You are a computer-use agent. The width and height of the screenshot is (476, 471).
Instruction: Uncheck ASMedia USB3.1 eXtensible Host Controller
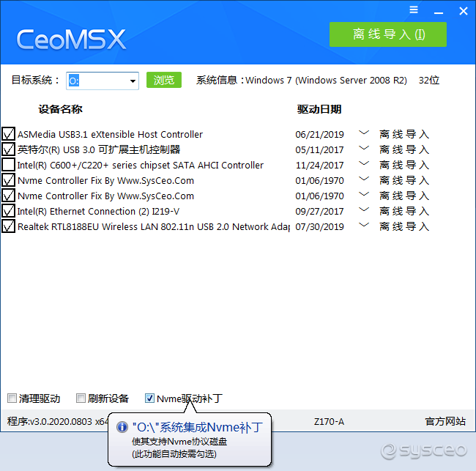[9, 134]
